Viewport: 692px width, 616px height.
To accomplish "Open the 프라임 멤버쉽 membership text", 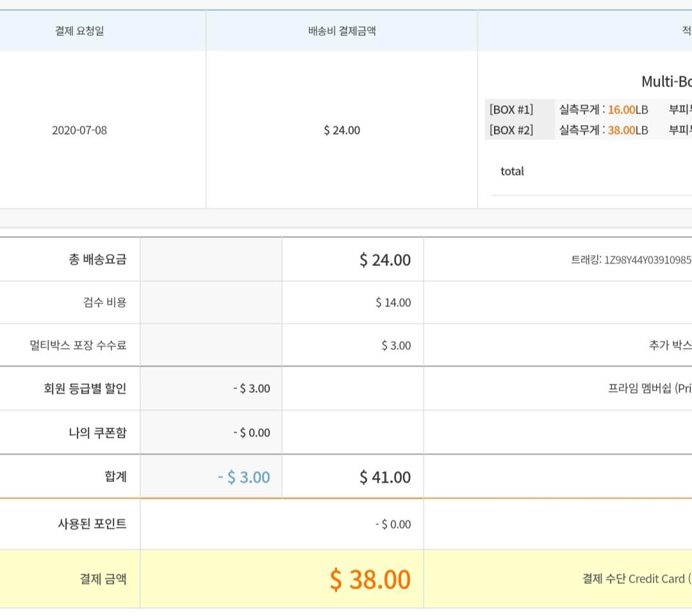I will click(x=649, y=388).
